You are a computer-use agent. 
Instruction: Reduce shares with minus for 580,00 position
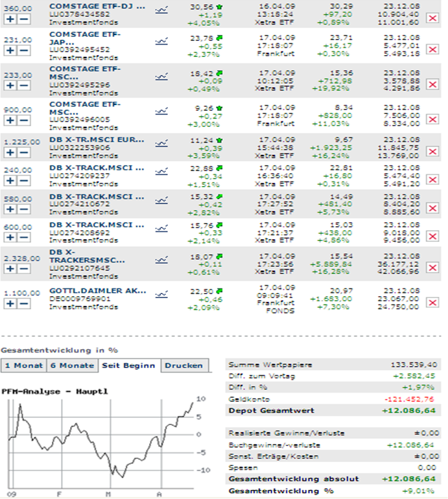[x=24, y=209]
